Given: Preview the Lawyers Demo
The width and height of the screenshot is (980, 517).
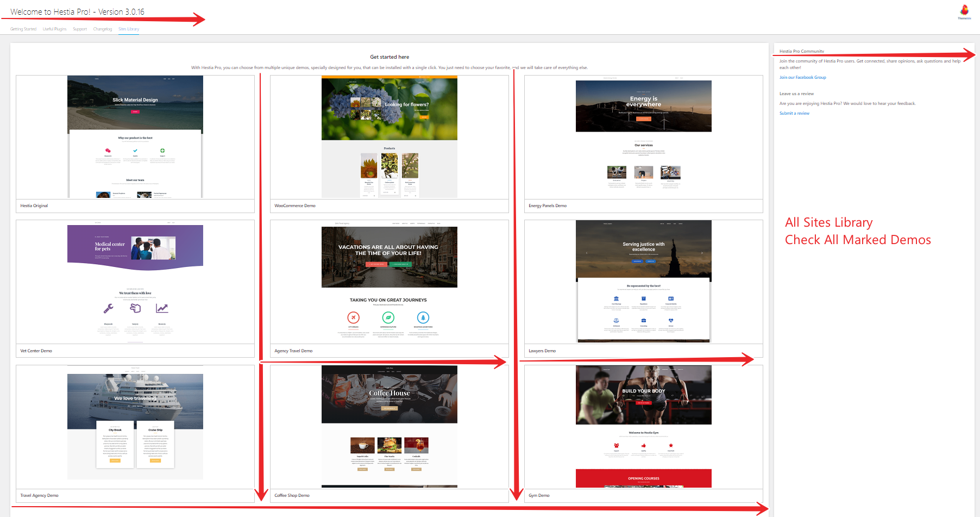Looking at the screenshot, I should (643, 281).
